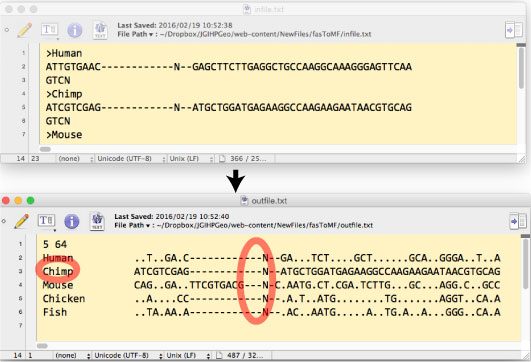
Task: Click the '14 23' cursor position in infile.txt status bar
Action: (x=28, y=158)
